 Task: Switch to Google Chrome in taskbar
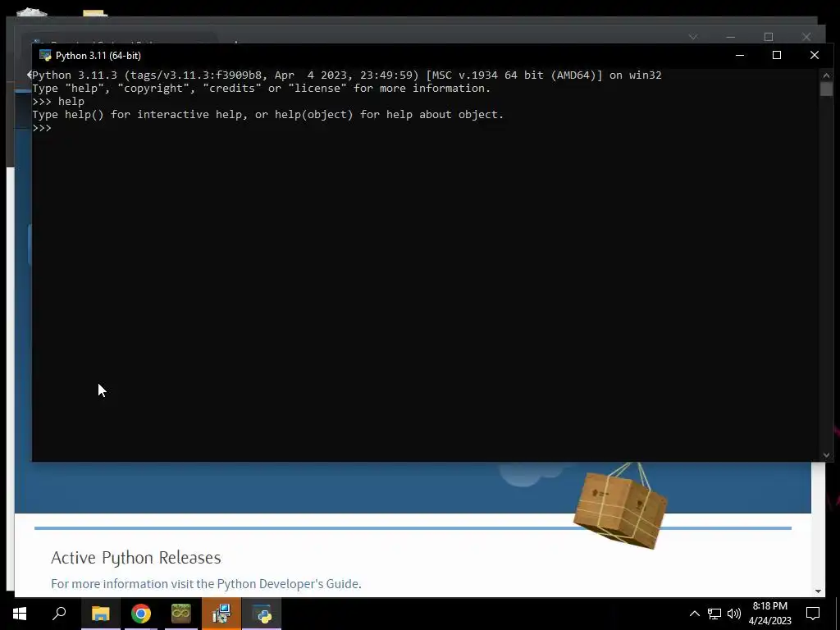141,614
